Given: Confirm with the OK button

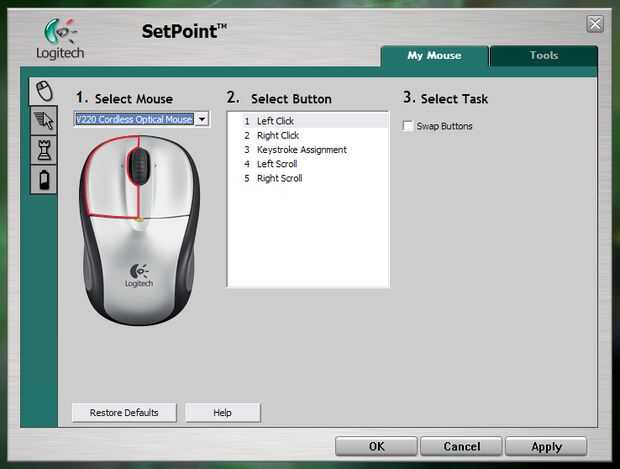Looking at the screenshot, I should coord(376,446).
